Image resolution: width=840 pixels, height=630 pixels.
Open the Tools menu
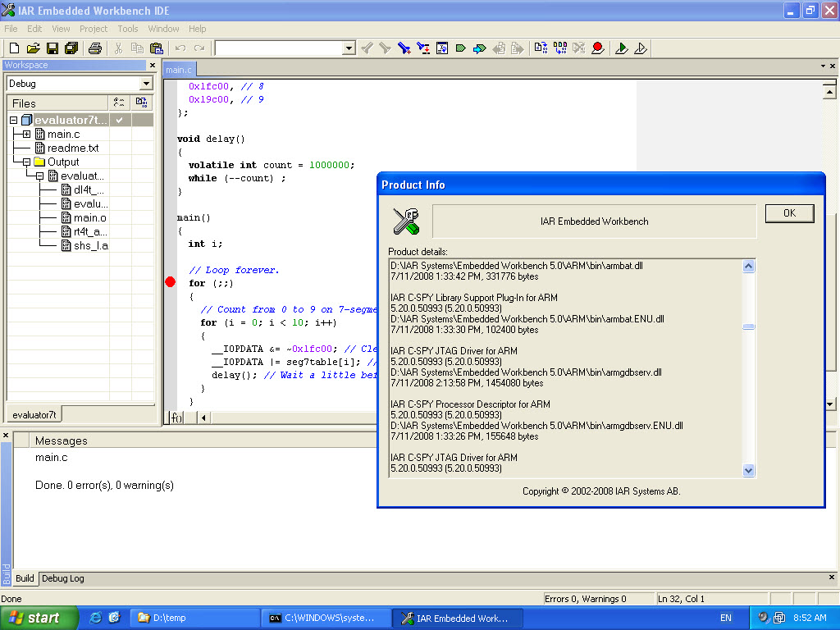[x=127, y=29]
